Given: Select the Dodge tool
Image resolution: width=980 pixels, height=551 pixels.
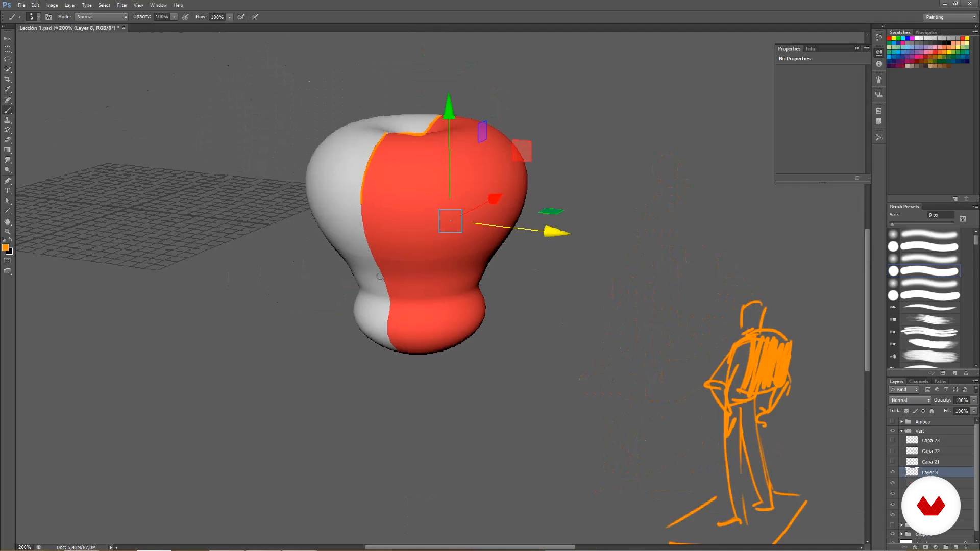Looking at the screenshot, I should tap(7, 170).
